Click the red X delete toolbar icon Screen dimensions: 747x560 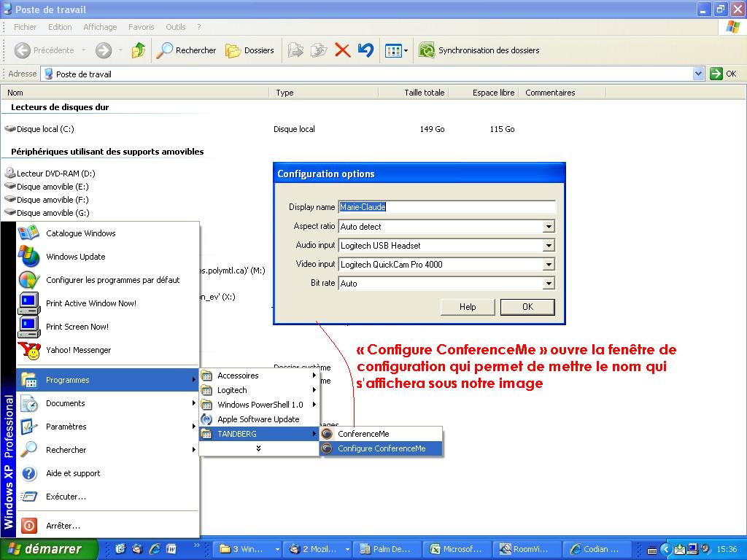pos(342,50)
